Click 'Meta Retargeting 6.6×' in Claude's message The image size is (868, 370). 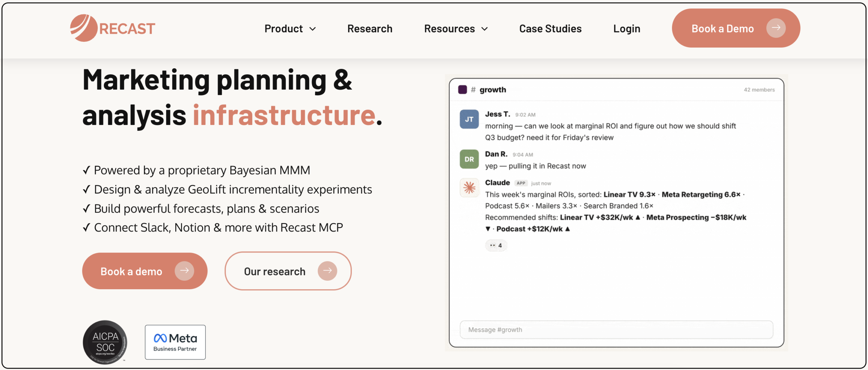click(x=701, y=195)
